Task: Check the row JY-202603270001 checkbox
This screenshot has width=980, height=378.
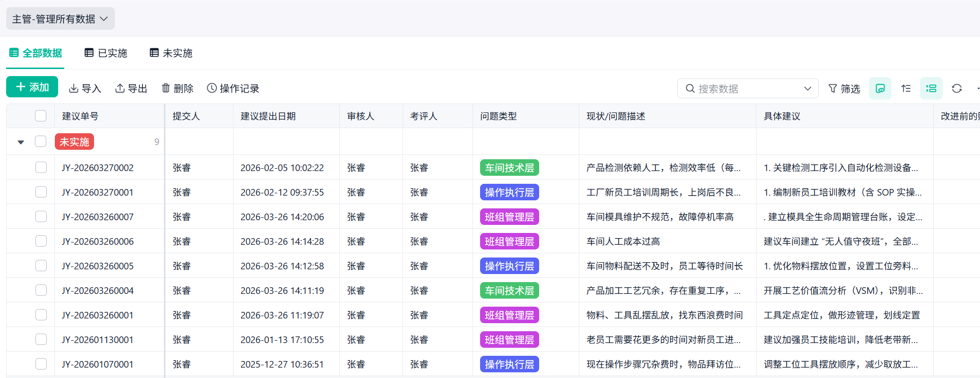Action: tap(41, 192)
